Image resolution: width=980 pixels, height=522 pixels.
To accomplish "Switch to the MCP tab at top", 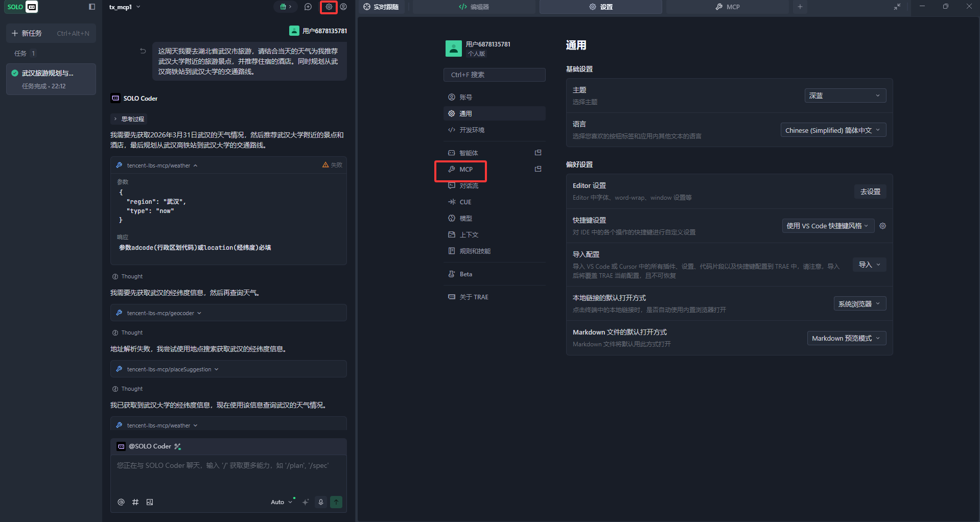I will (728, 7).
